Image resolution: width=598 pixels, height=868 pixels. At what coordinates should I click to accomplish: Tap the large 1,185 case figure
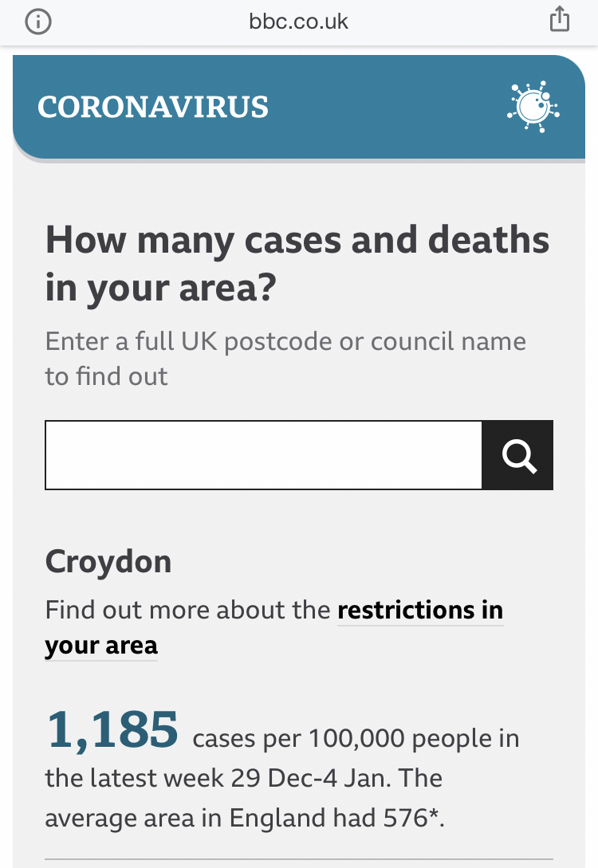pos(112,730)
